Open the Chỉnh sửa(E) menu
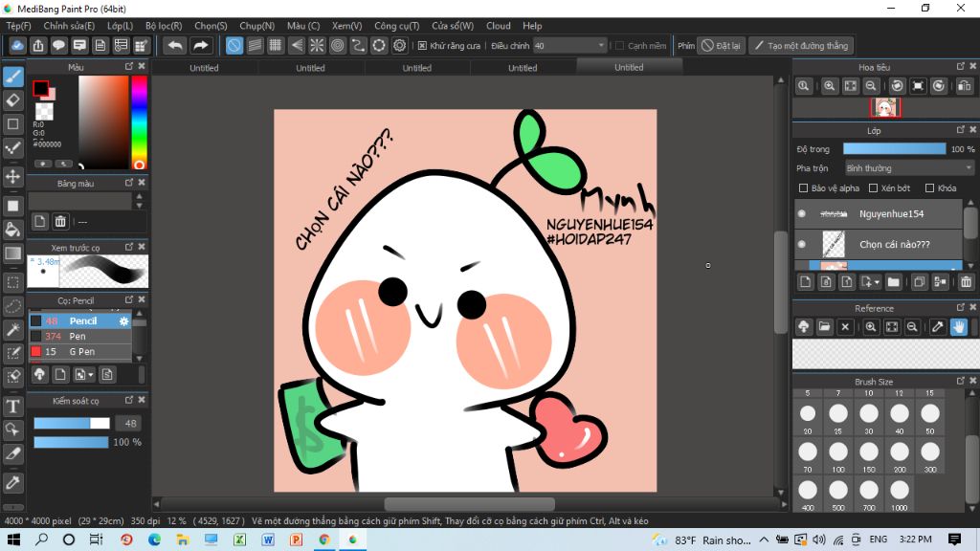980x551 pixels. click(x=69, y=26)
